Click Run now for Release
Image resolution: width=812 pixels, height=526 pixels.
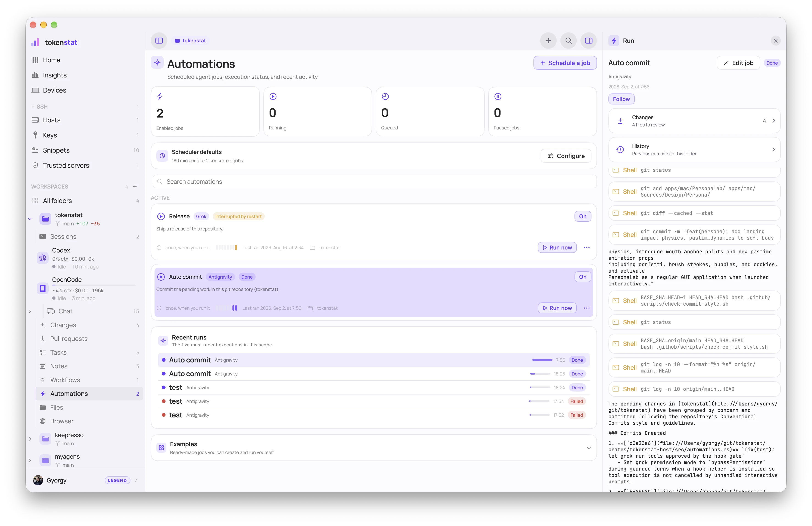click(x=557, y=247)
